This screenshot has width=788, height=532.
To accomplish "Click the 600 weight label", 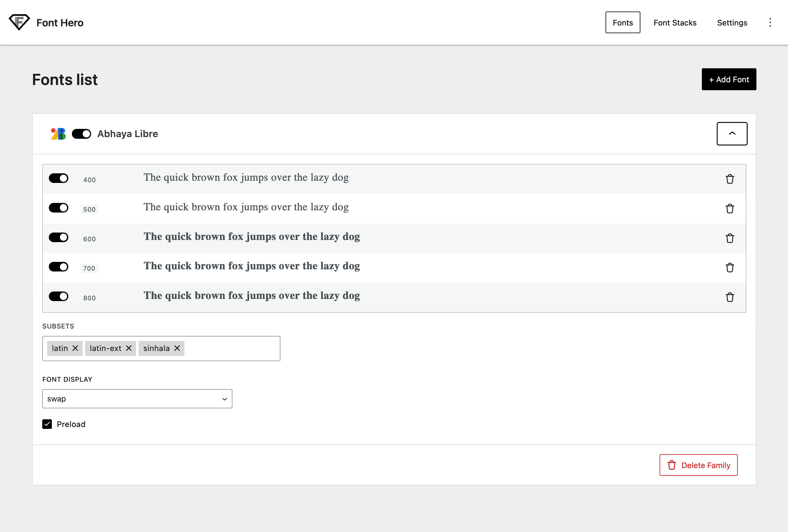I will [89, 239].
